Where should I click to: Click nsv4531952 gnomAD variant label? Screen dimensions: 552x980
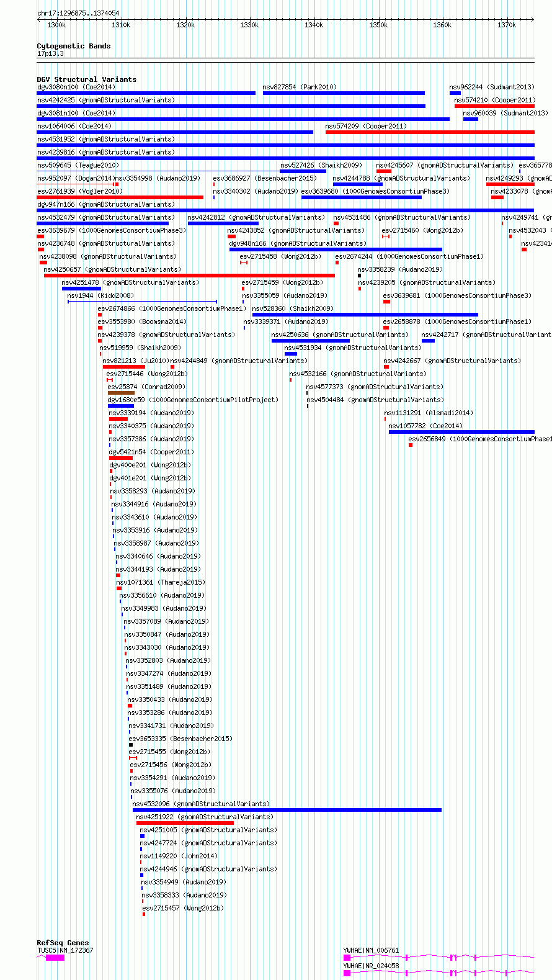[106, 139]
